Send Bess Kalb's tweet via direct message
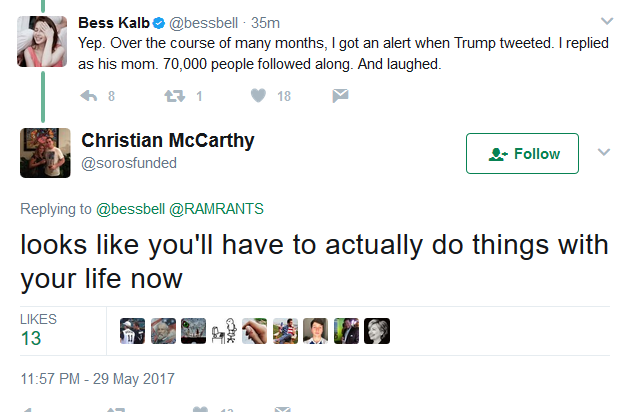 pyautogui.click(x=340, y=96)
